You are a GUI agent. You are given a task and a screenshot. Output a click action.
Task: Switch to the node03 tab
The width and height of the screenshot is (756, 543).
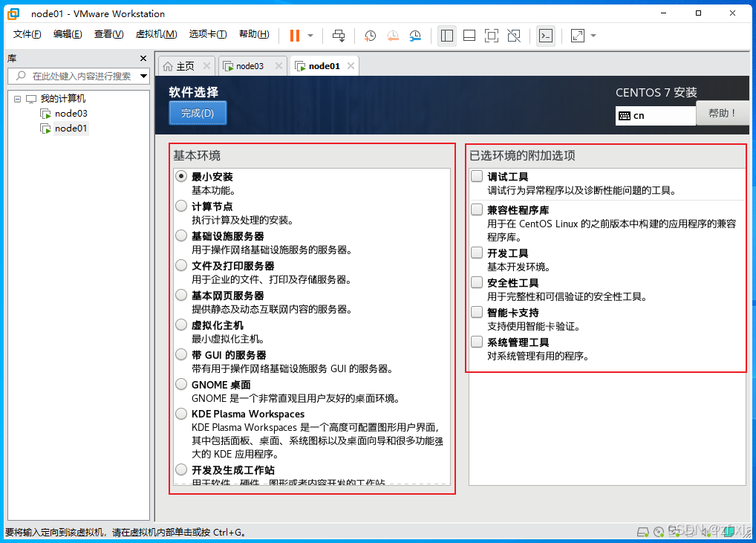[x=250, y=66]
